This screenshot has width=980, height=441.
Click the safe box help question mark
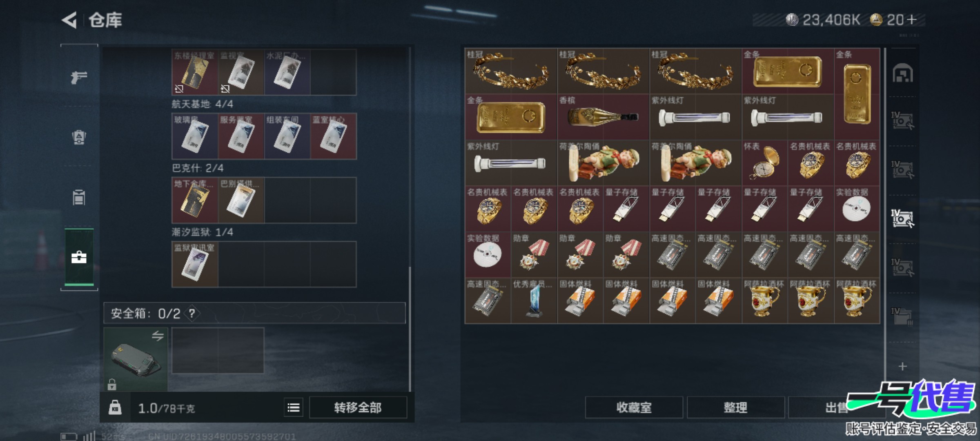click(x=192, y=314)
